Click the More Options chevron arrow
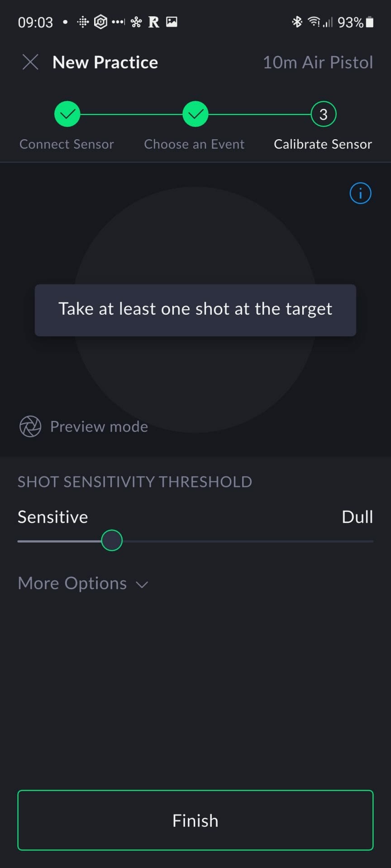The image size is (391, 868). point(142,585)
